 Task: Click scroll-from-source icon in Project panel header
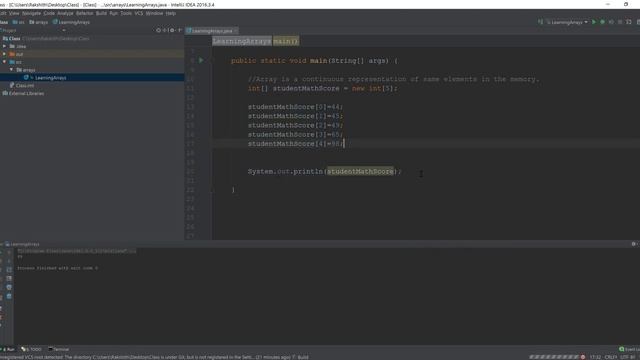158,30
